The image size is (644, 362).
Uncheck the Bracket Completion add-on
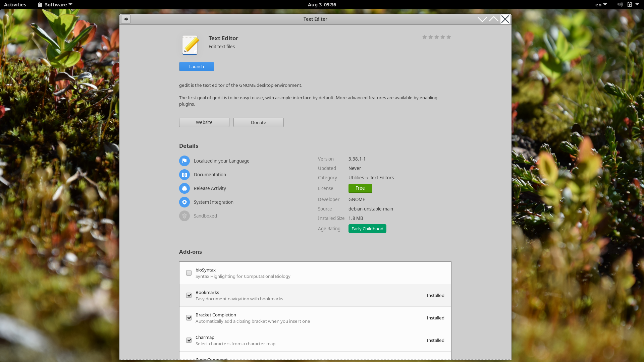tap(189, 318)
